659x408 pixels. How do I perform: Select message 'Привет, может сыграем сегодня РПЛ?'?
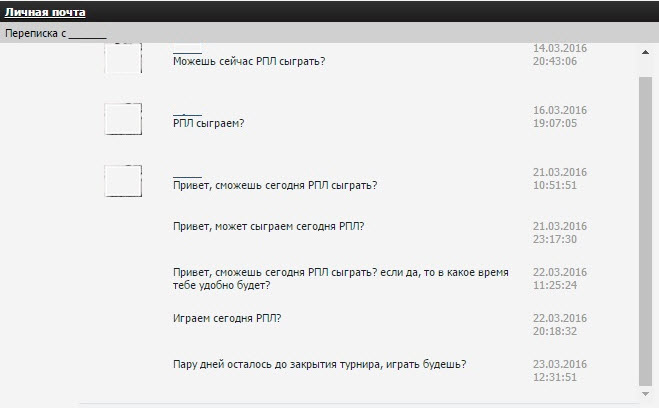(269, 226)
